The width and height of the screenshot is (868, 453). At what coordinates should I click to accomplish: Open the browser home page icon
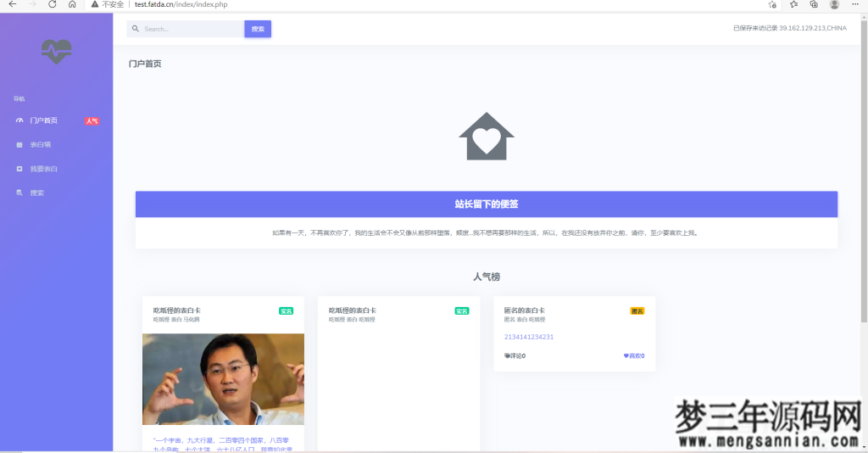[x=72, y=4]
